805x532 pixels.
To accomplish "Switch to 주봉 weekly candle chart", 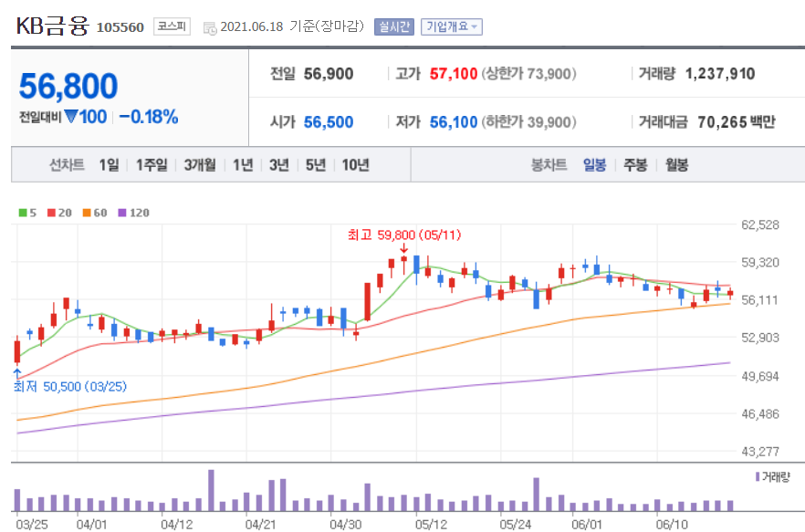I will tap(635, 165).
